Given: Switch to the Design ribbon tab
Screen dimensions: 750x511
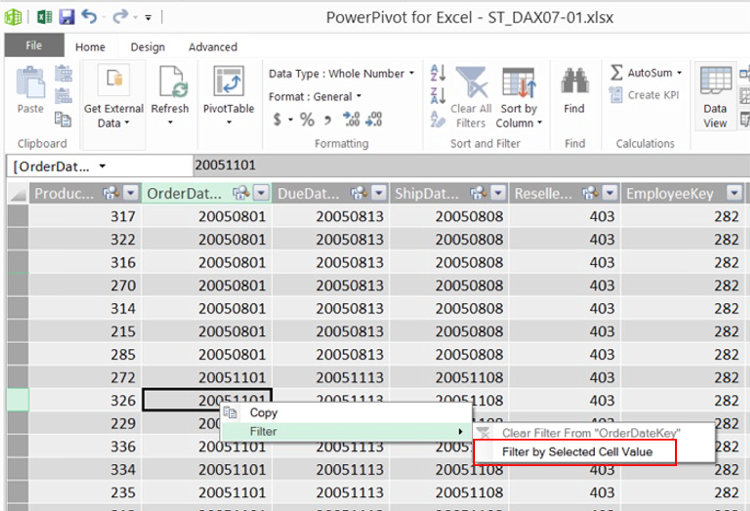Looking at the screenshot, I should [147, 47].
